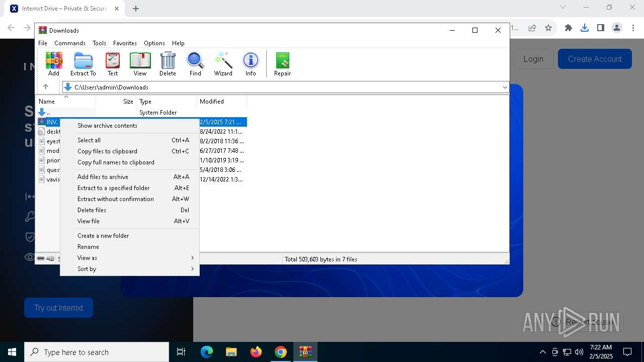This screenshot has width=644, height=362.
Task: Open the Windows Start menu
Action: 12,352
